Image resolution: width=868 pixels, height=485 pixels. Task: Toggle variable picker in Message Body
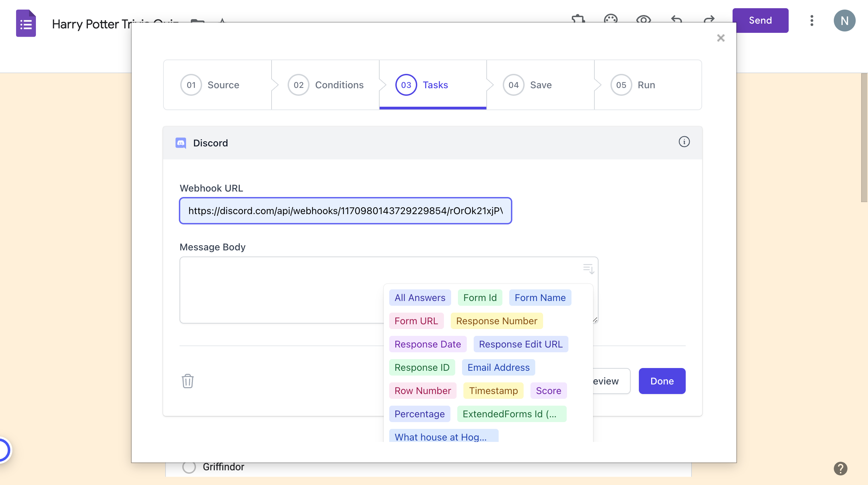(588, 269)
